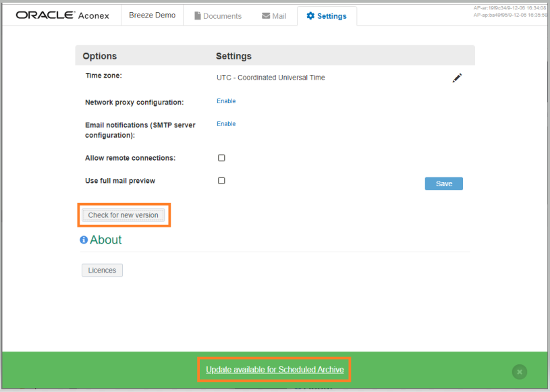Enable Network proxy configuration
Image resolution: width=550 pixels, height=392 pixels.
click(x=226, y=101)
